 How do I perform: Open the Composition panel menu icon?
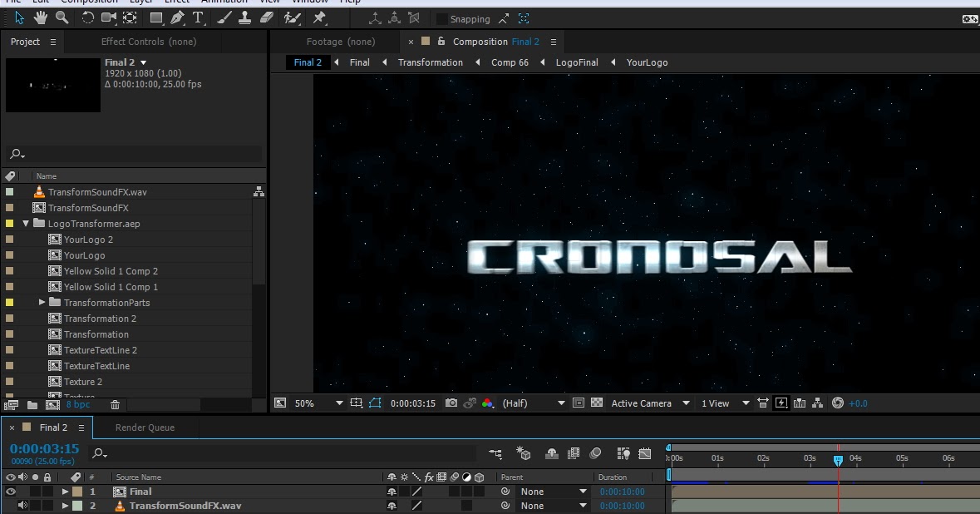pyautogui.click(x=553, y=42)
